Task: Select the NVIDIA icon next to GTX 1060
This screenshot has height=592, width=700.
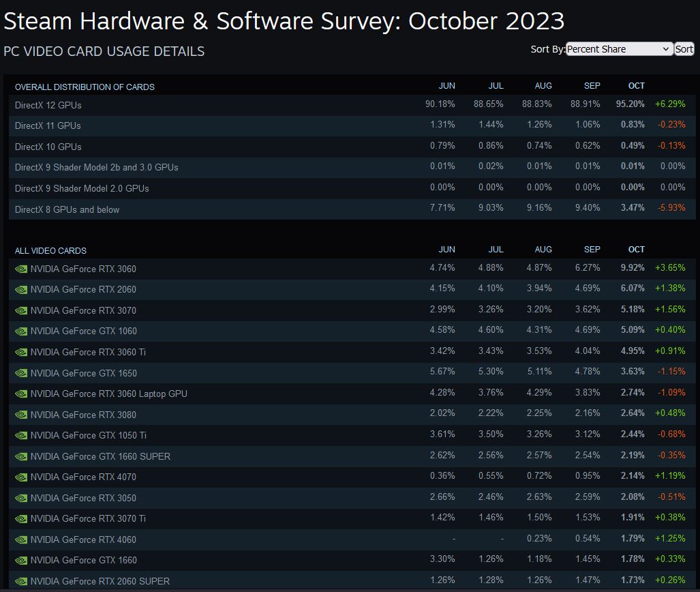Action: click(20, 331)
